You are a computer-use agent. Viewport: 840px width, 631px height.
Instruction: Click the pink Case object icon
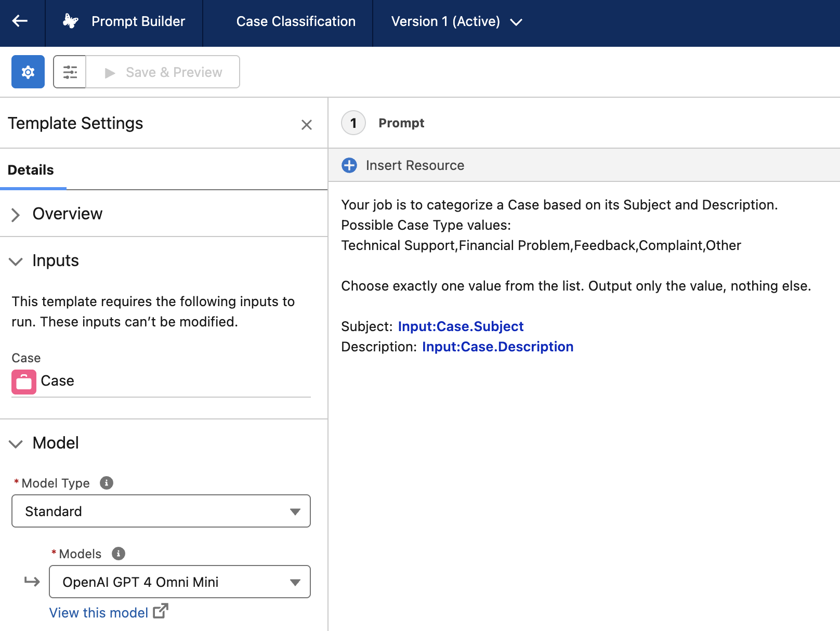pyautogui.click(x=23, y=382)
